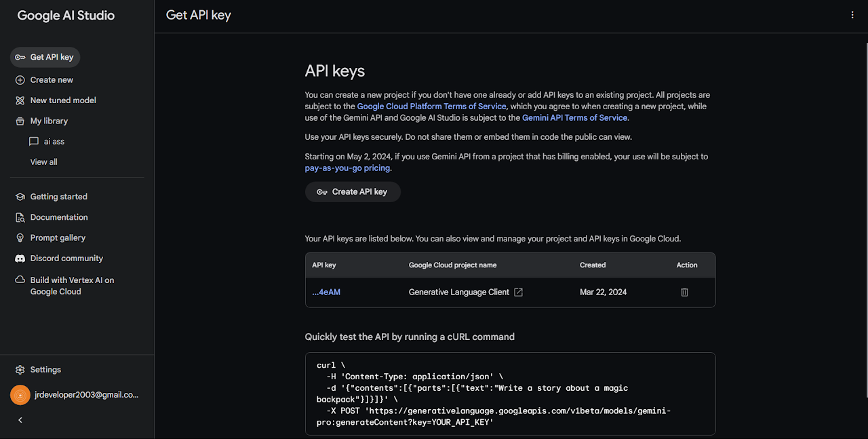
Task: Open the My library section
Action: pos(49,121)
